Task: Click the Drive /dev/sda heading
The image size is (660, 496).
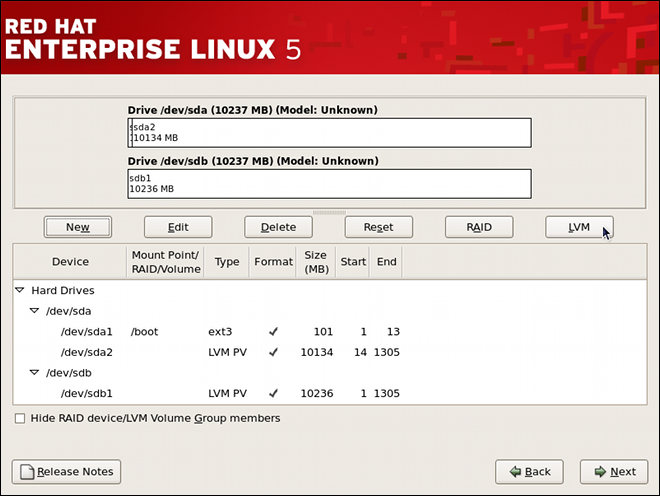Action: click(x=253, y=110)
